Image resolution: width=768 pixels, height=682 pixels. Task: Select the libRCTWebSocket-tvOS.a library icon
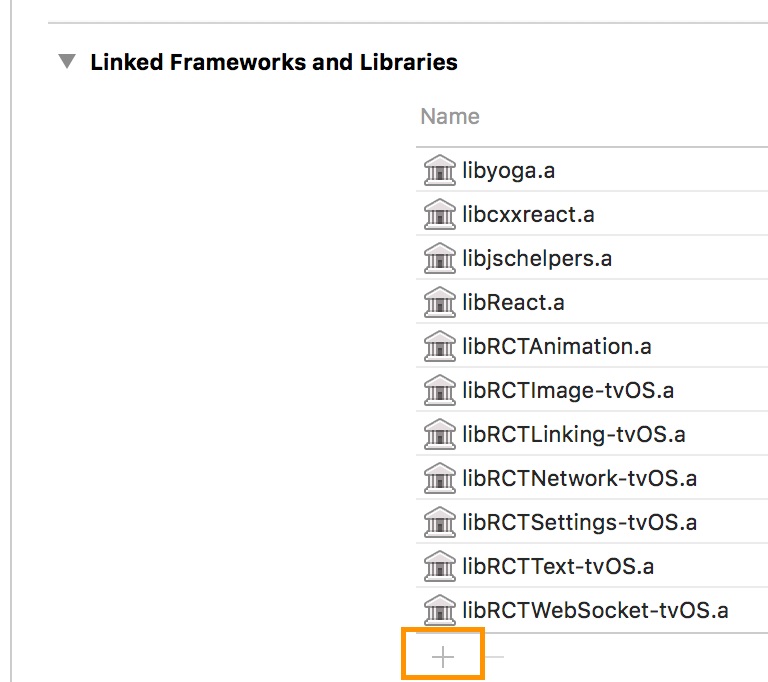[439, 610]
